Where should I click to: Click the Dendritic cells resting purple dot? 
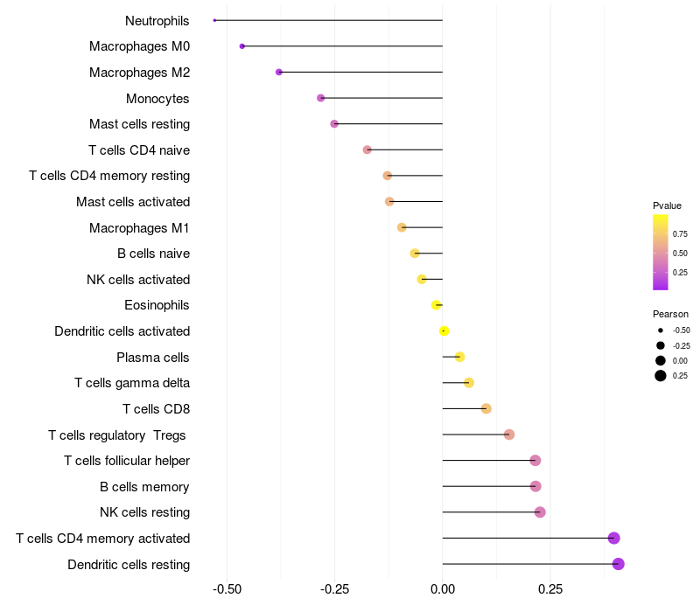click(619, 564)
